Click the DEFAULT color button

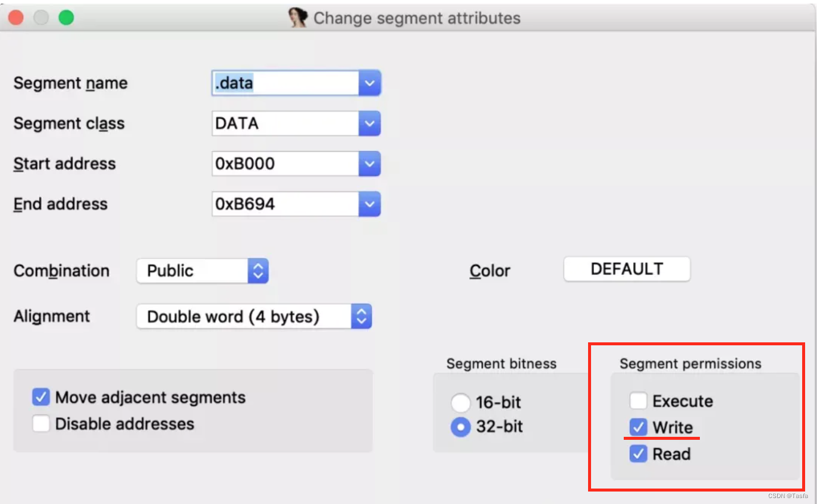coord(627,269)
